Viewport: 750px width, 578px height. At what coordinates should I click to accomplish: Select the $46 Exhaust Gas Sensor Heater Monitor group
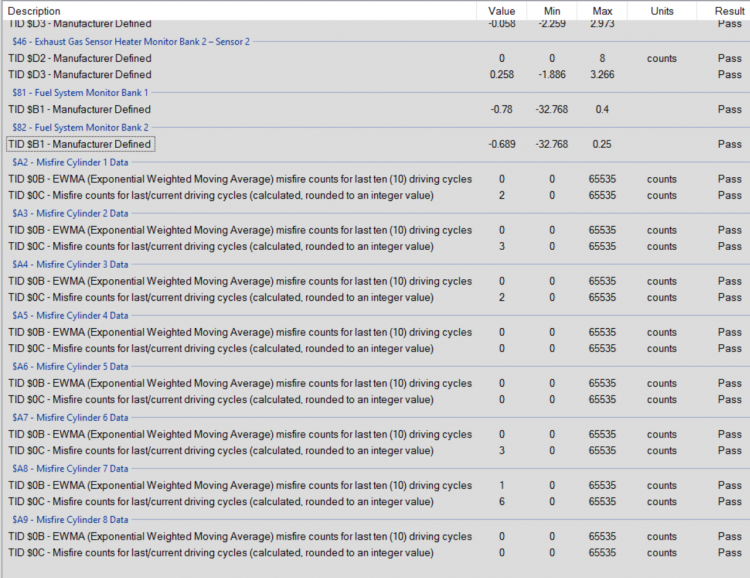coord(131,42)
